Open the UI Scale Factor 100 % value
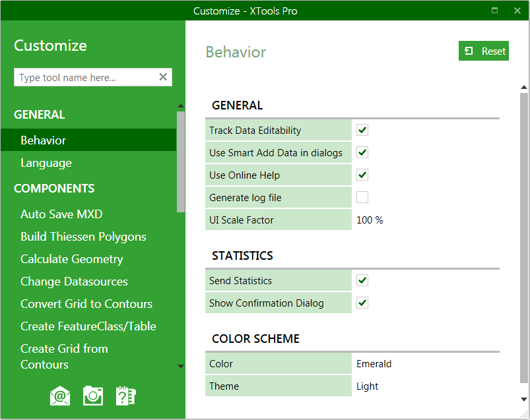This screenshot has height=420, width=530. [x=370, y=220]
